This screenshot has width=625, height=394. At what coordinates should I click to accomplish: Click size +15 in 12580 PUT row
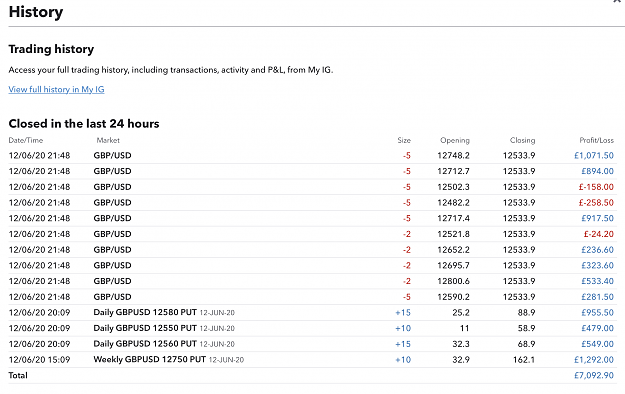[x=403, y=313]
